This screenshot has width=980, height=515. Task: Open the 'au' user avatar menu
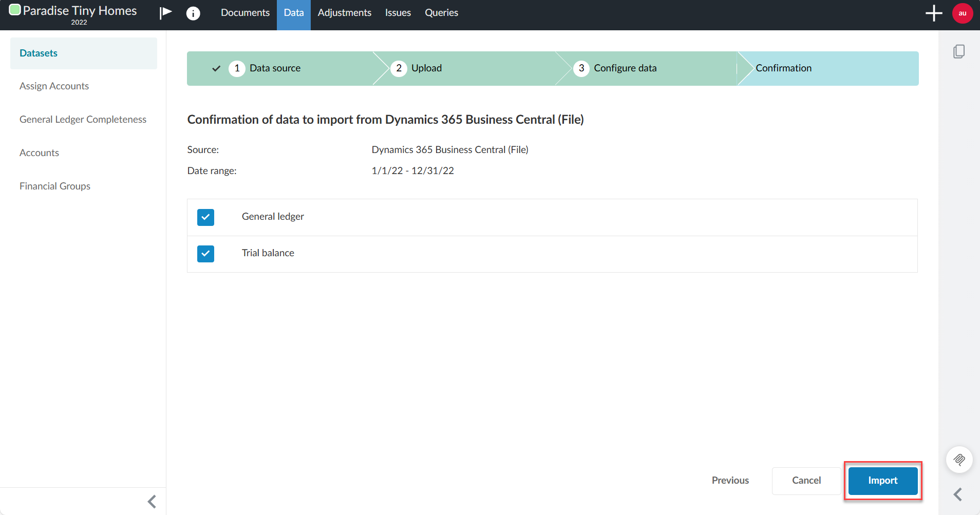pos(962,13)
